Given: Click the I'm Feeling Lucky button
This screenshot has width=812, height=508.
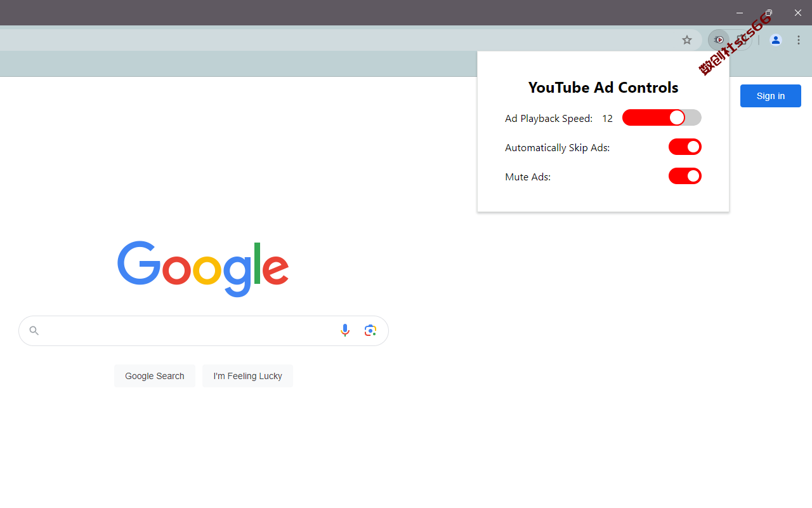Looking at the screenshot, I should (x=247, y=376).
